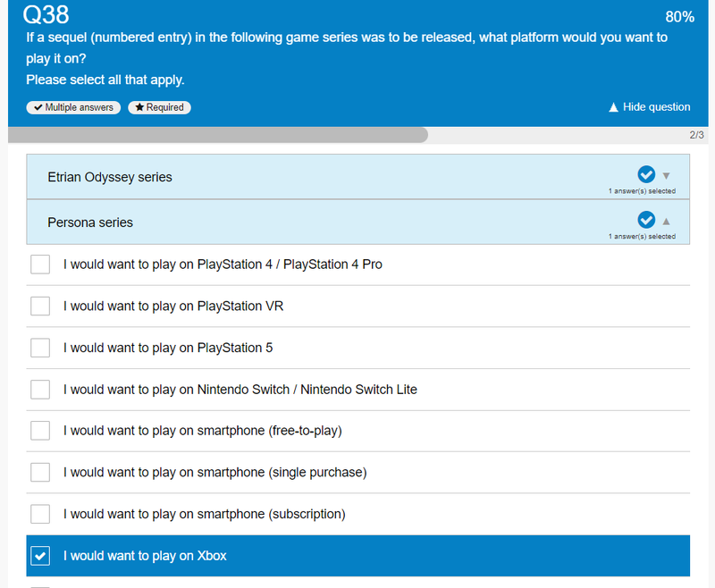Select smartphone (free-to-play) checkbox
Viewport: 715px width, 588px height.
point(40,431)
